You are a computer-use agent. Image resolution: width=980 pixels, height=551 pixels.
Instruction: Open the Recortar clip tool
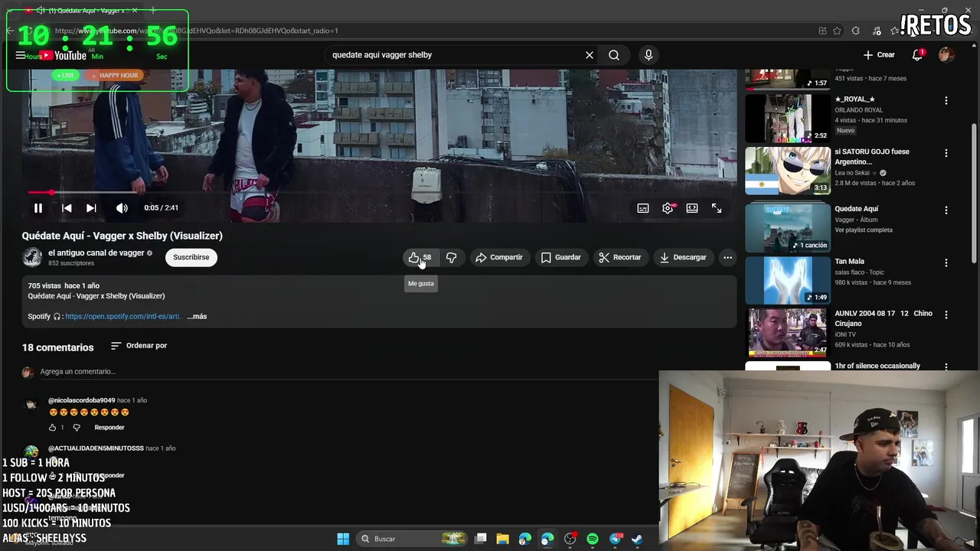click(620, 258)
